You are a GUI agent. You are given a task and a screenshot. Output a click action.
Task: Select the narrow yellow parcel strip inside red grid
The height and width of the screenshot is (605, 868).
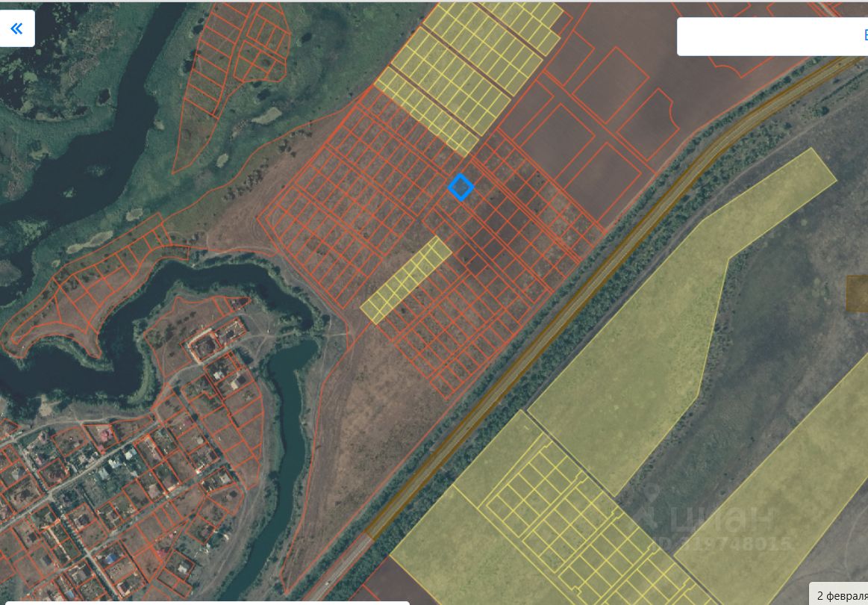click(x=406, y=280)
